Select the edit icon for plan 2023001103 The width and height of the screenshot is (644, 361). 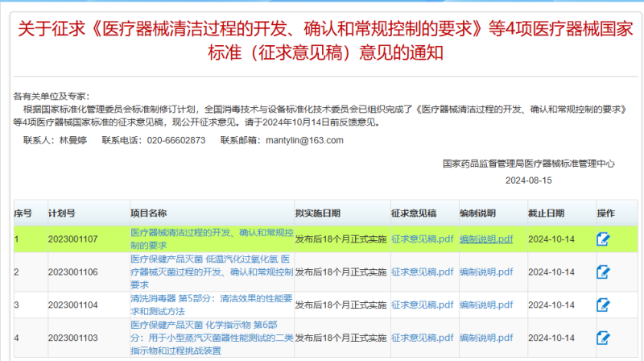[x=603, y=338]
